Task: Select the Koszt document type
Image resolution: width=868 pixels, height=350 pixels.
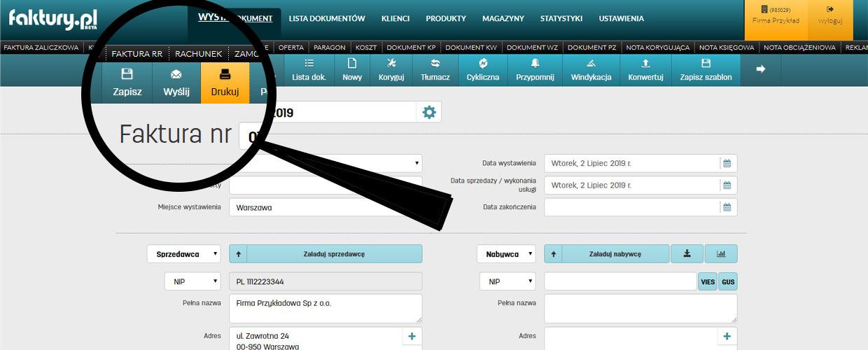Action: pos(366,48)
